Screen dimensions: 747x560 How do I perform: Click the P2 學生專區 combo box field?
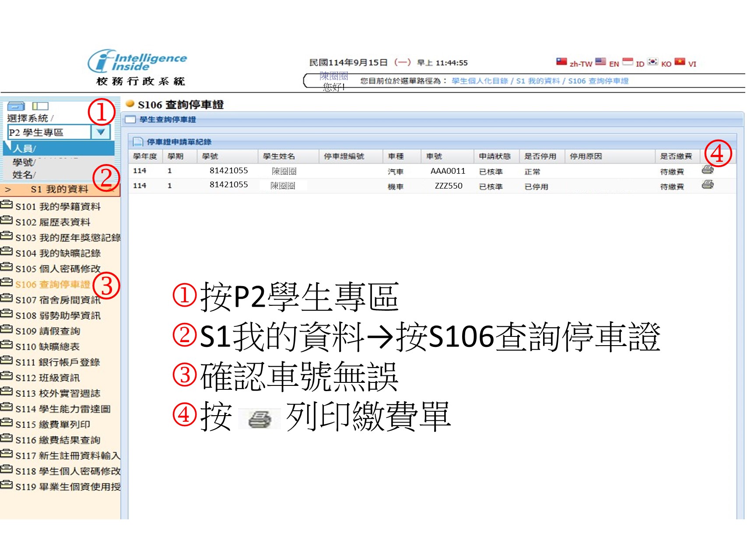[49, 132]
